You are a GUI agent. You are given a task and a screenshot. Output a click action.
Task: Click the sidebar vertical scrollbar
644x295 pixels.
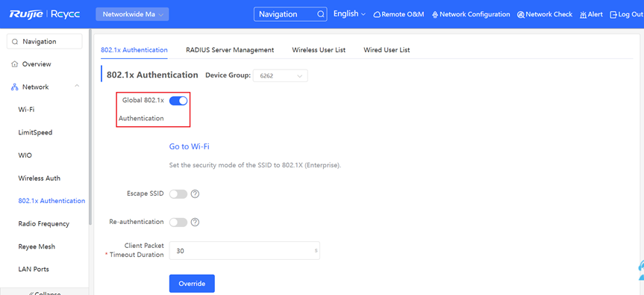tap(90, 128)
